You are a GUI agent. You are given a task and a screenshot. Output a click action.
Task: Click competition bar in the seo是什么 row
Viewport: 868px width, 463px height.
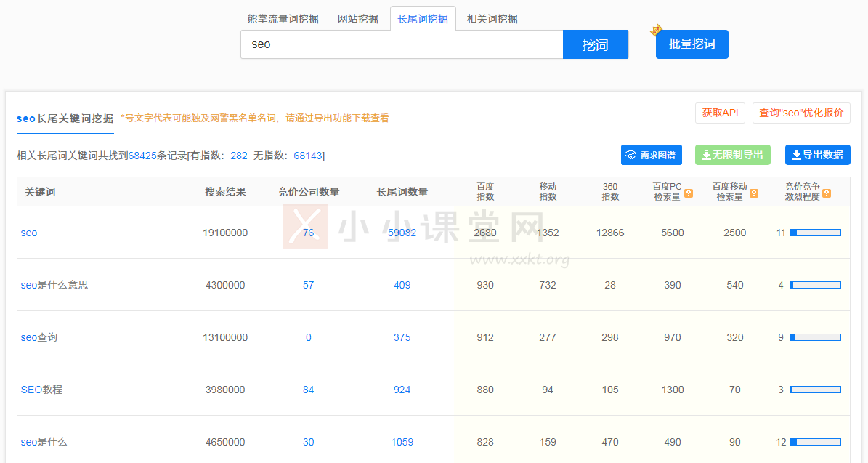(816, 442)
